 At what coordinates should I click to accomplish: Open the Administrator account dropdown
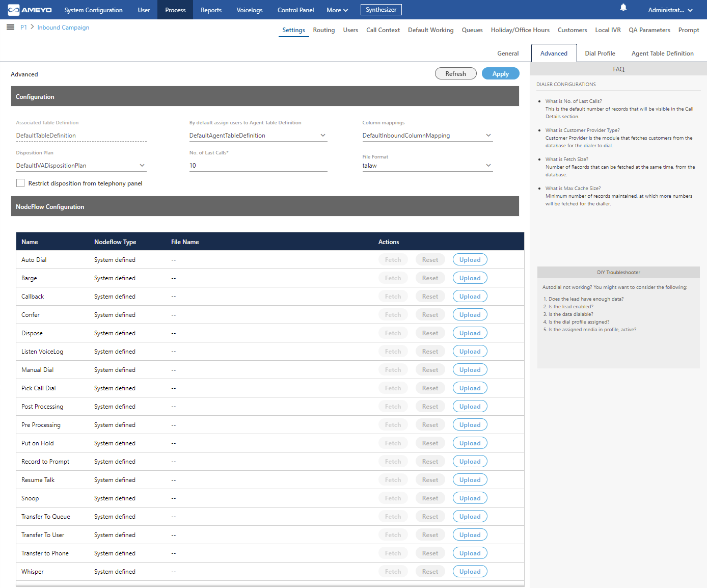tap(670, 10)
